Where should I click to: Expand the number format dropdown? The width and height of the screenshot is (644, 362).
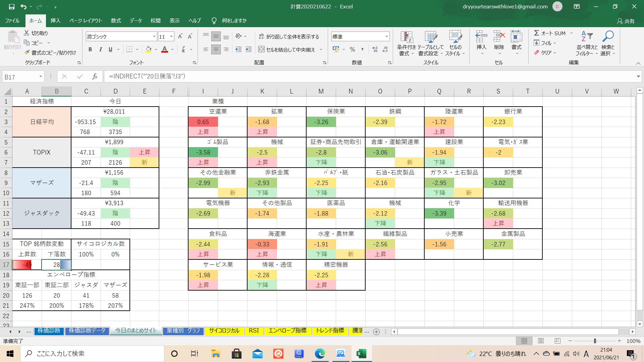[x=387, y=37]
